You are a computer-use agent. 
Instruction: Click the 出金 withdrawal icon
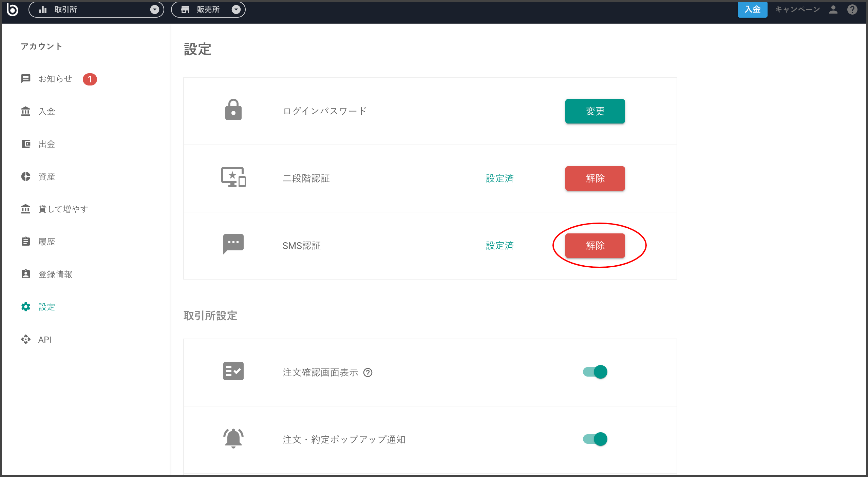click(26, 144)
